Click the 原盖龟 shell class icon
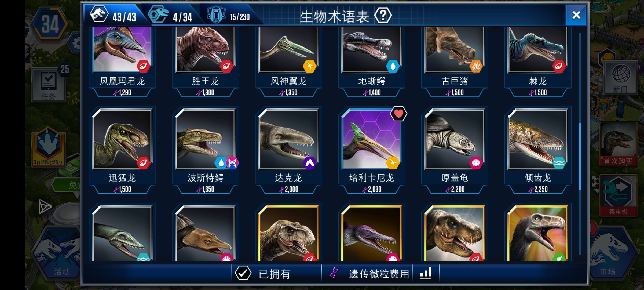 coord(476,163)
